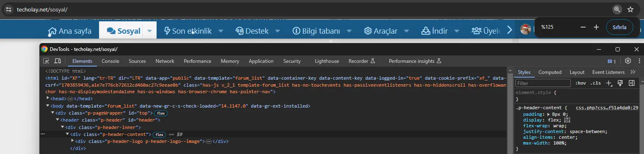Toggle the device toolbar icon
The image size is (644, 154).
point(58,61)
